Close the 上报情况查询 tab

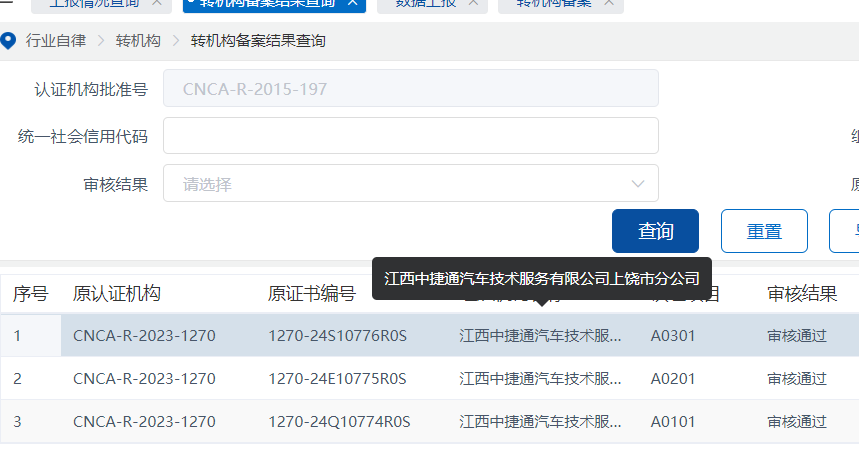(157, 3)
